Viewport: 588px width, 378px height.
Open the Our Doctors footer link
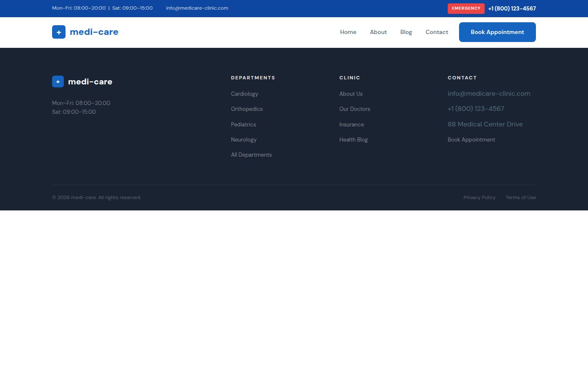coord(355,109)
